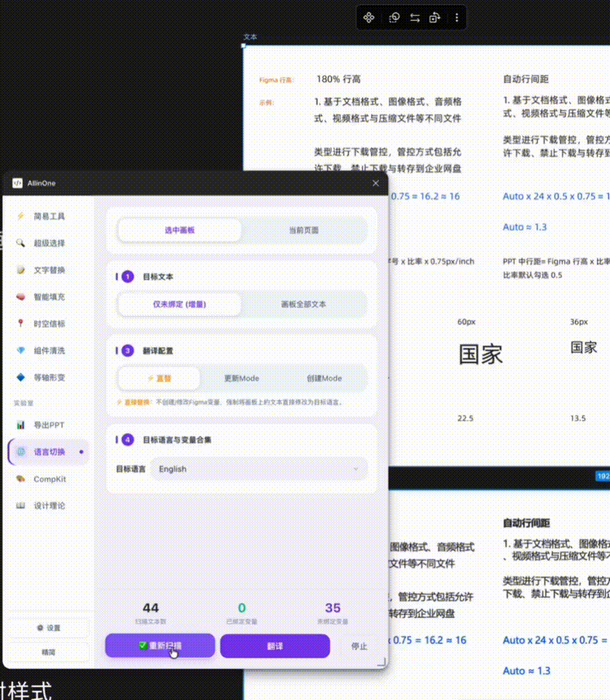The height and width of the screenshot is (700, 610).
Task: Click the Figma 行高 orange label on canvas
Action: pyautogui.click(x=276, y=80)
